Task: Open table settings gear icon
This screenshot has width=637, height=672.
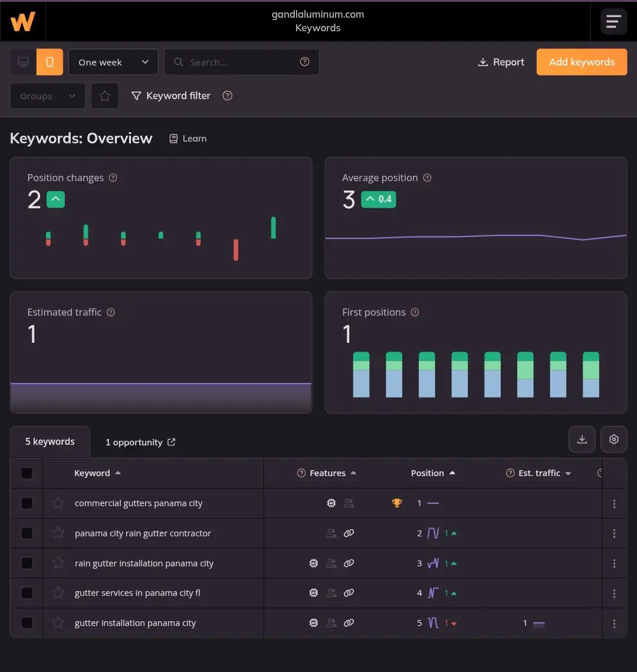Action: coord(613,440)
